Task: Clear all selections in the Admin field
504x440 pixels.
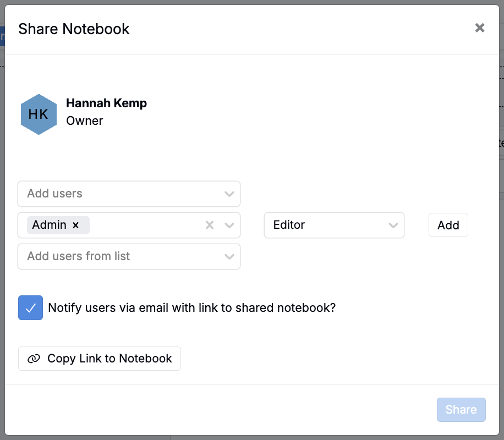Action: (x=209, y=225)
